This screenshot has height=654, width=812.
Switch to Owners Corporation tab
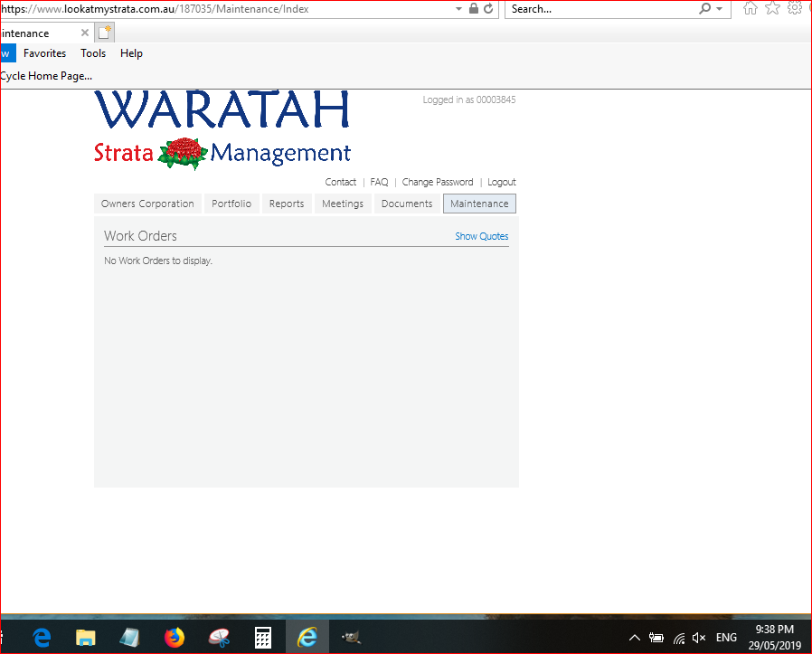[147, 204]
